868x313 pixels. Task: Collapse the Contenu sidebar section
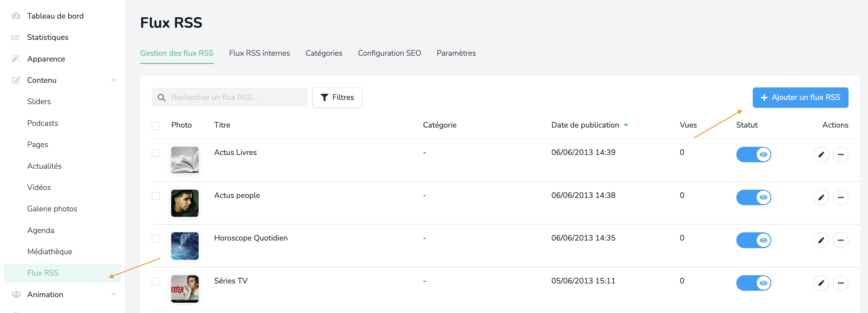click(x=113, y=80)
